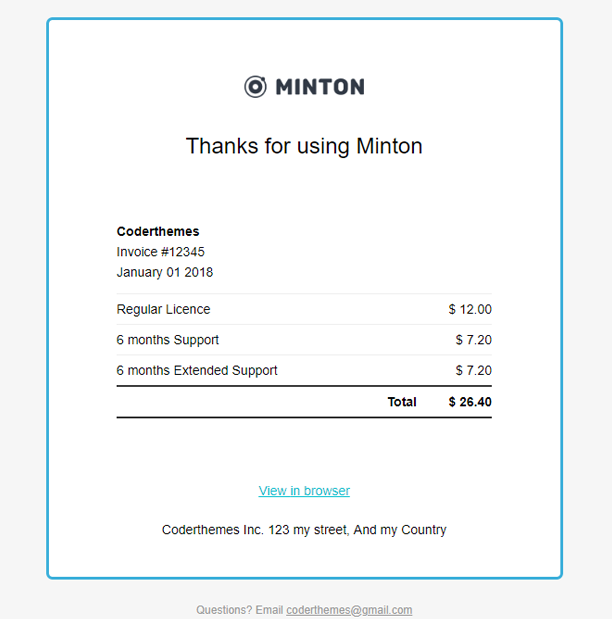
Task: Click the MINTON brand name text
Action: click(320, 87)
